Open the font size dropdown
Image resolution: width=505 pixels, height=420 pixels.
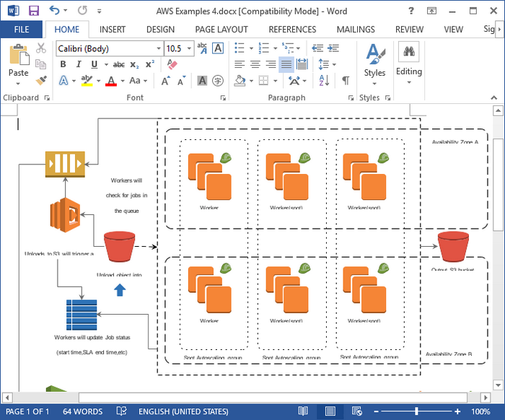(189, 48)
